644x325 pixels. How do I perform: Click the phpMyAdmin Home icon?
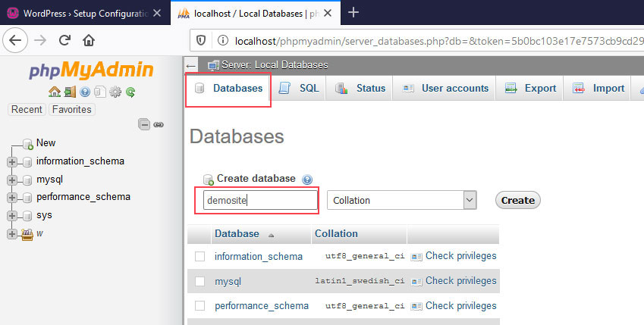click(x=54, y=92)
